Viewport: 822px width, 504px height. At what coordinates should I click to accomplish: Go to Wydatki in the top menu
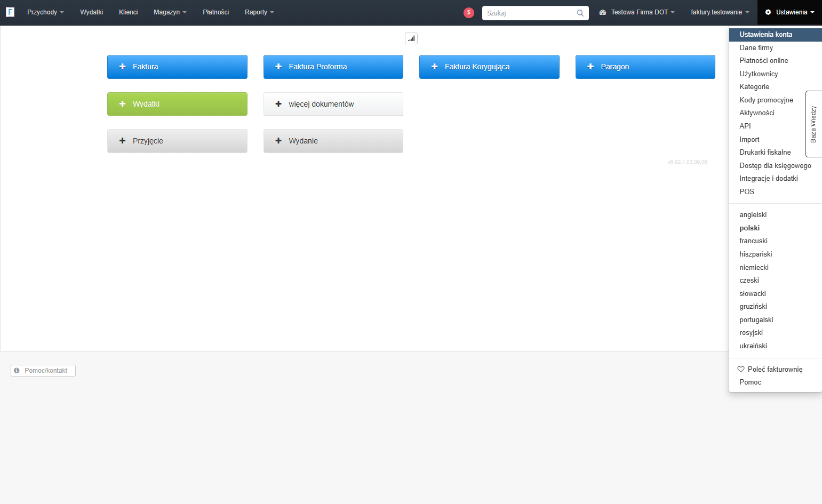91,12
